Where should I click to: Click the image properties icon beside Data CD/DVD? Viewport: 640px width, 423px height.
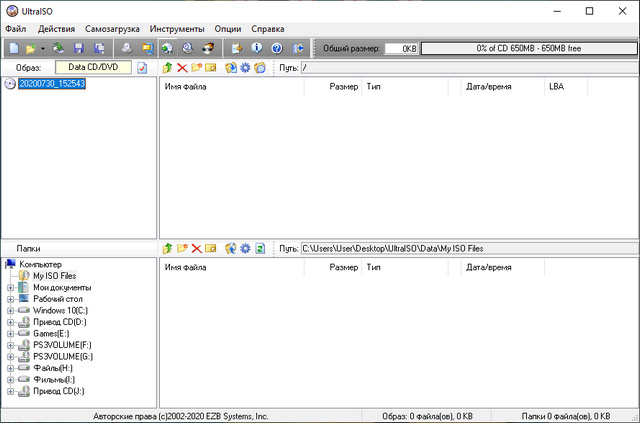(142, 68)
